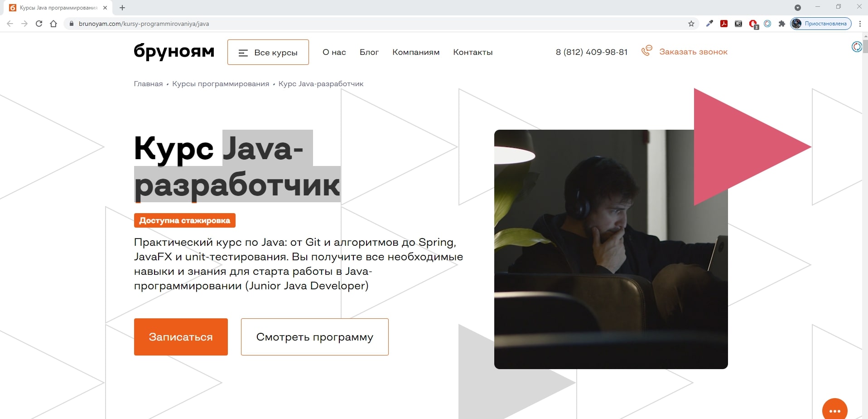Click the circular arrows extension in toolbar
Screen dimensions: 868x419
[767, 24]
